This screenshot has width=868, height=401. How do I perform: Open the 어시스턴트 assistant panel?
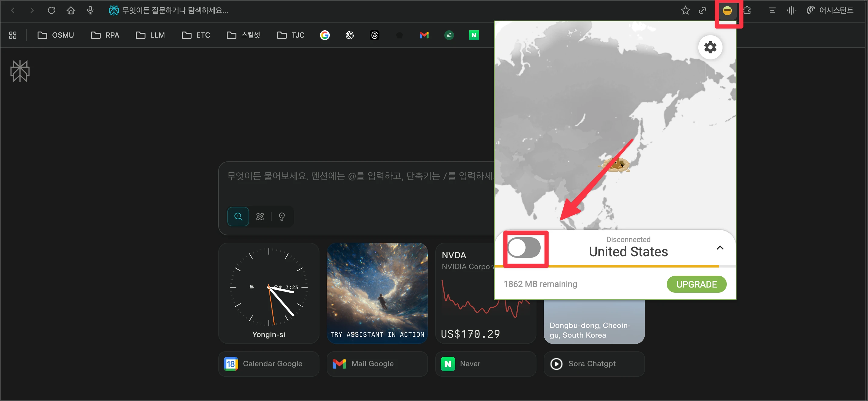(x=830, y=10)
